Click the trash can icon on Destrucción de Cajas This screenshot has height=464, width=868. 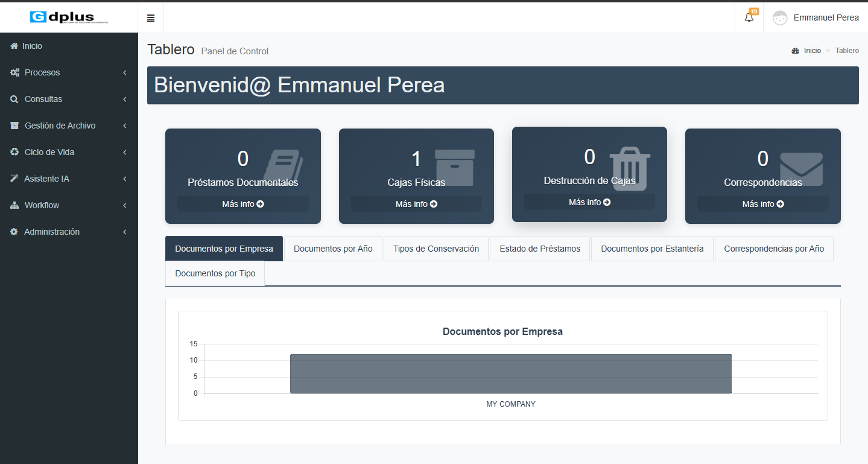tap(630, 168)
